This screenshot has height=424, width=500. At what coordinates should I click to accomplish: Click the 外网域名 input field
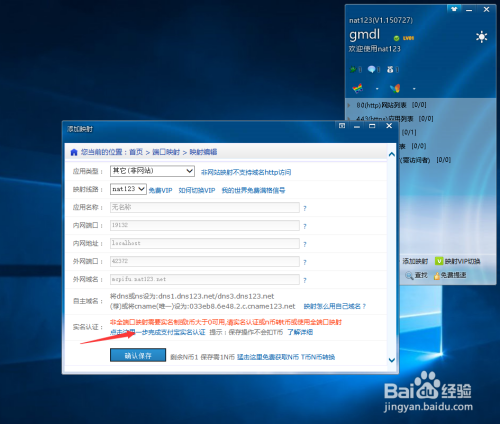(205, 279)
